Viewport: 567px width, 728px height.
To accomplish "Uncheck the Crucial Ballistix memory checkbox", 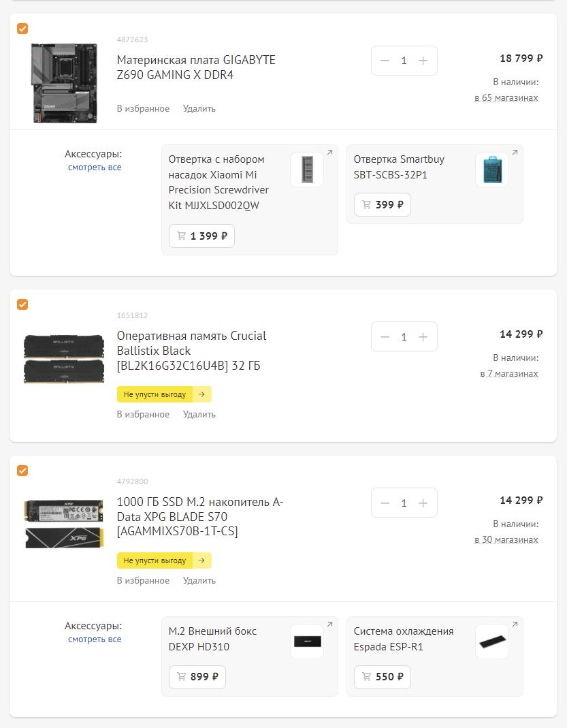I will tap(22, 304).
